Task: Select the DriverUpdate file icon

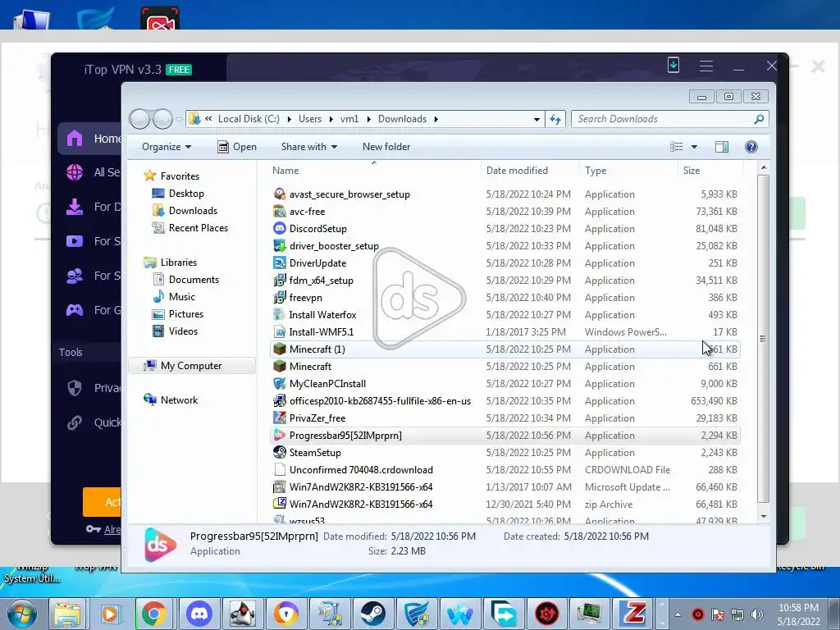Action: pyautogui.click(x=279, y=263)
